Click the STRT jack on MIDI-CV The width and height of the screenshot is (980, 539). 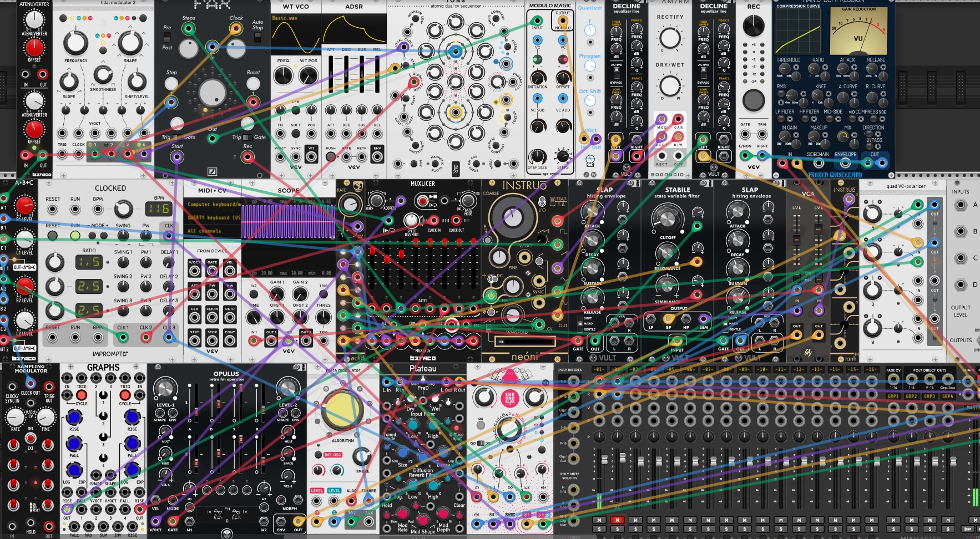click(x=194, y=341)
